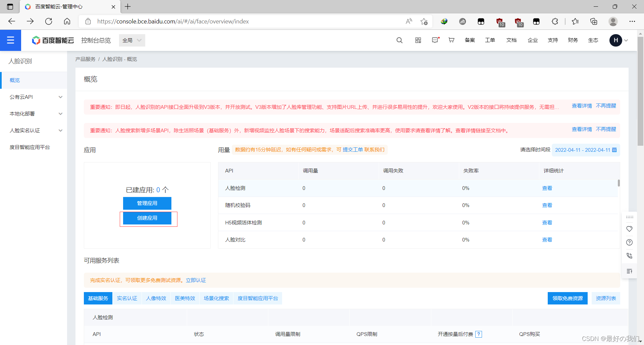This screenshot has height=345, width=644.
Task: Click the floating list collapse icon
Action: coord(629,271)
